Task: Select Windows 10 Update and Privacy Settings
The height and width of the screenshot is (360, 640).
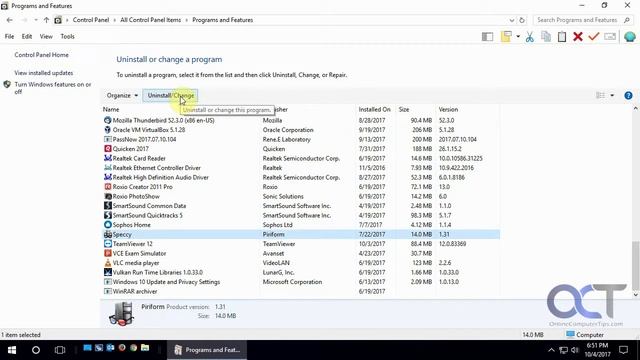Action: point(301,282)
